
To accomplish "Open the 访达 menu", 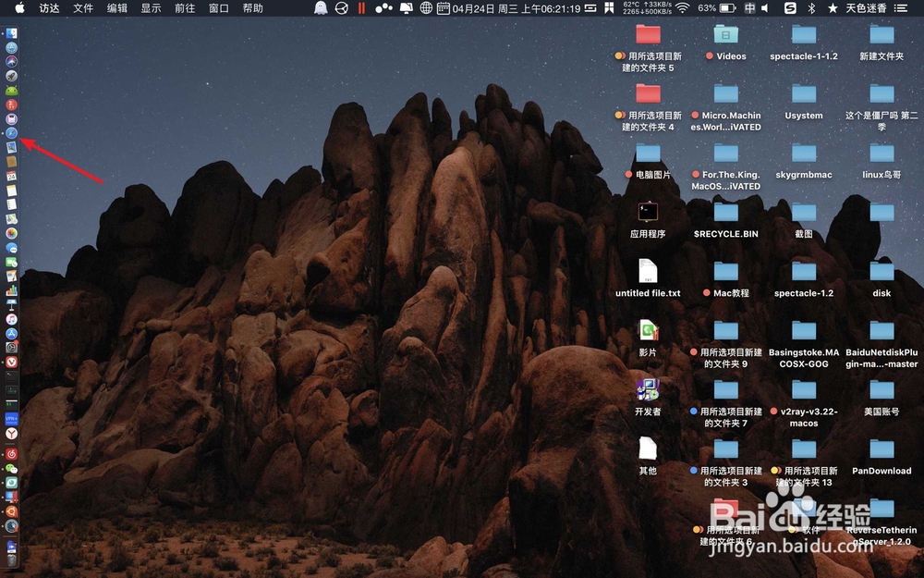I will 49,8.
